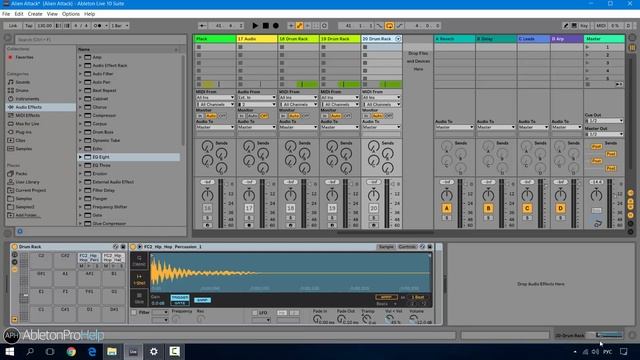Screen dimensions: 640x360
Task: Launch Master scene 1
Action: 588,47
